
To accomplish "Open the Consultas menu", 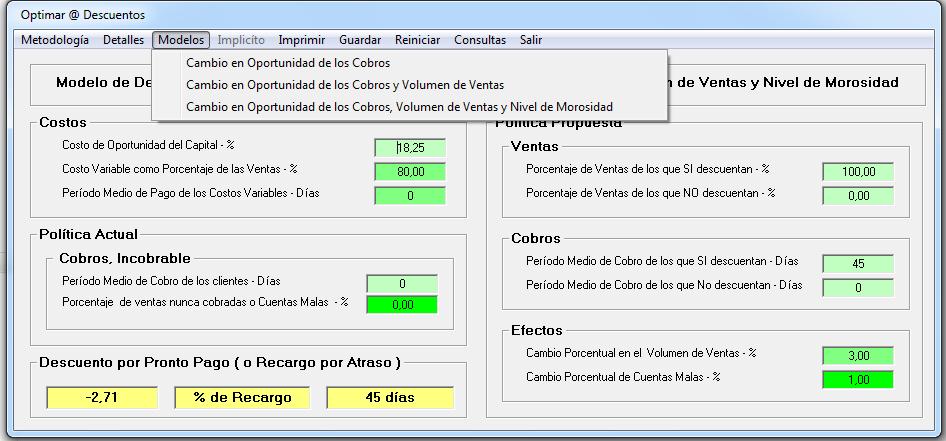I will [480, 40].
